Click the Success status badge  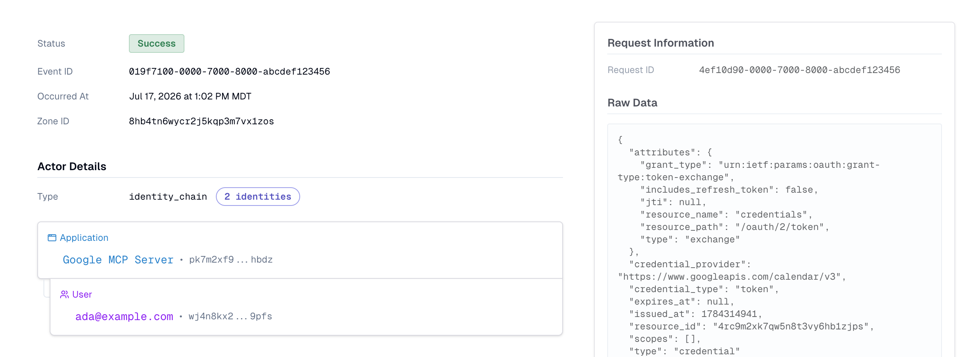(156, 44)
